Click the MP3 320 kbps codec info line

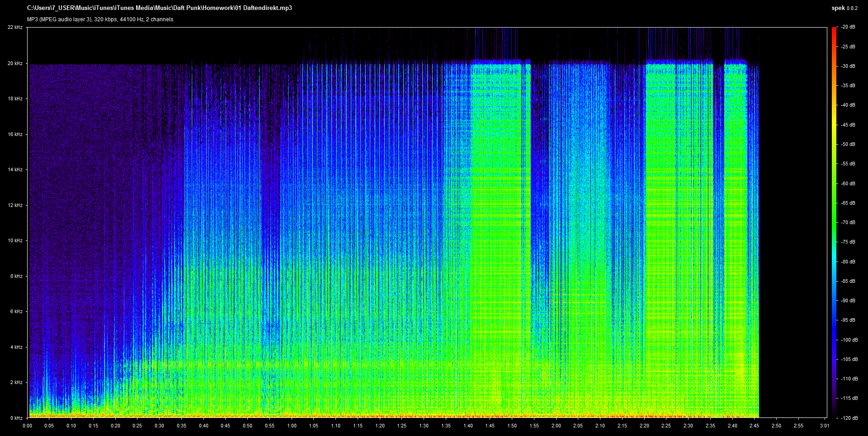pyautogui.click(x=100, y=19)
